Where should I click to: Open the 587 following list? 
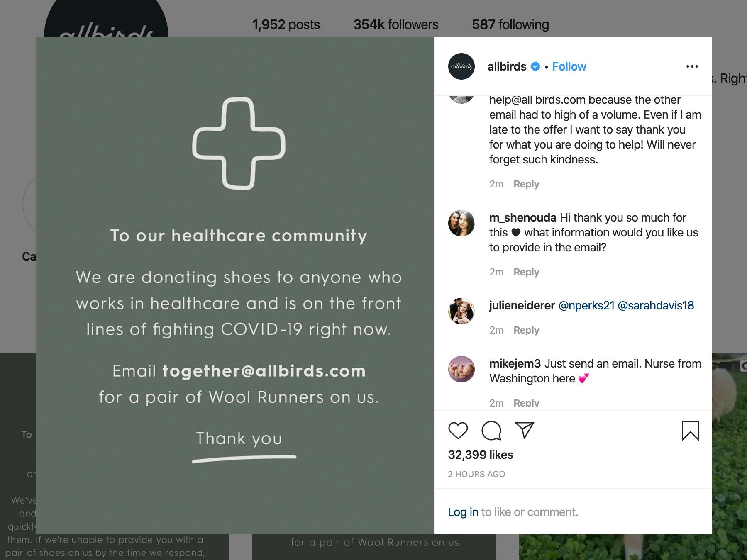click(x=510, y=24)
